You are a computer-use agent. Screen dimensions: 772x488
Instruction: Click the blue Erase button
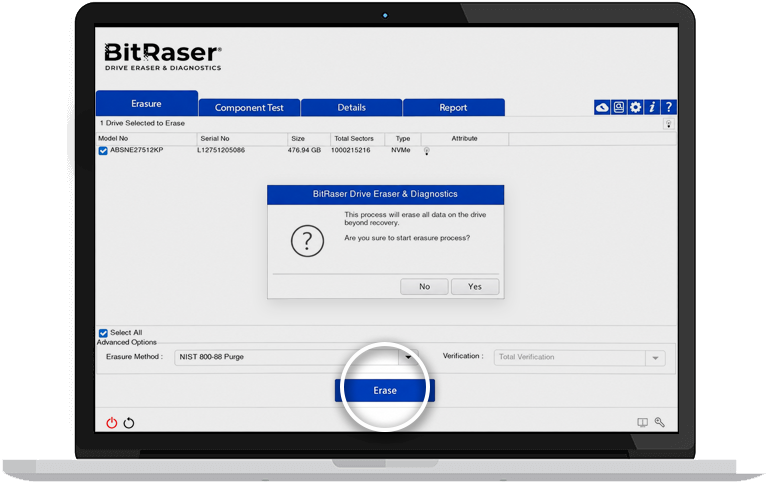385,390
